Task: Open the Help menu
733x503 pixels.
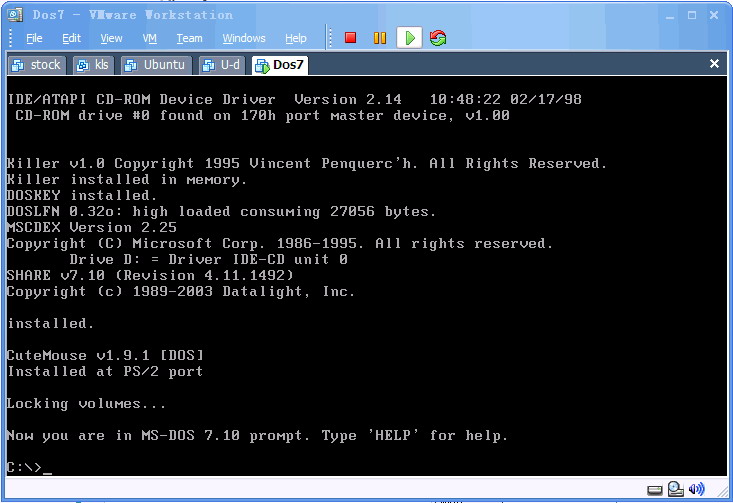Action: pos(296,38)
